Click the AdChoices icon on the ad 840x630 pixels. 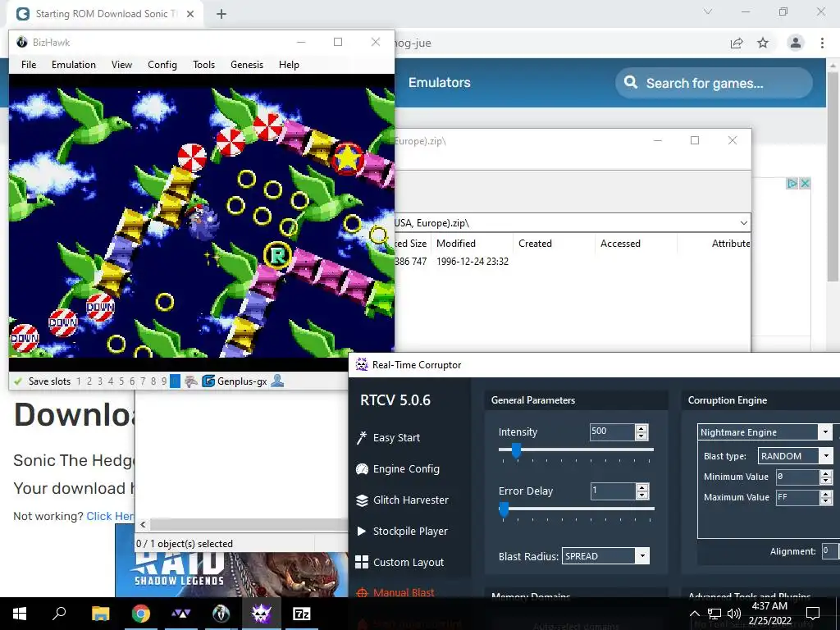point(792,184)
